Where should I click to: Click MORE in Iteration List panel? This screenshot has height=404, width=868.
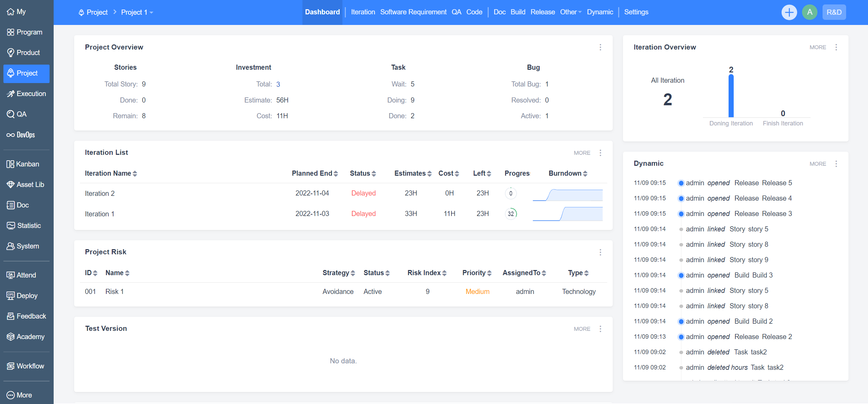point(582,153)
